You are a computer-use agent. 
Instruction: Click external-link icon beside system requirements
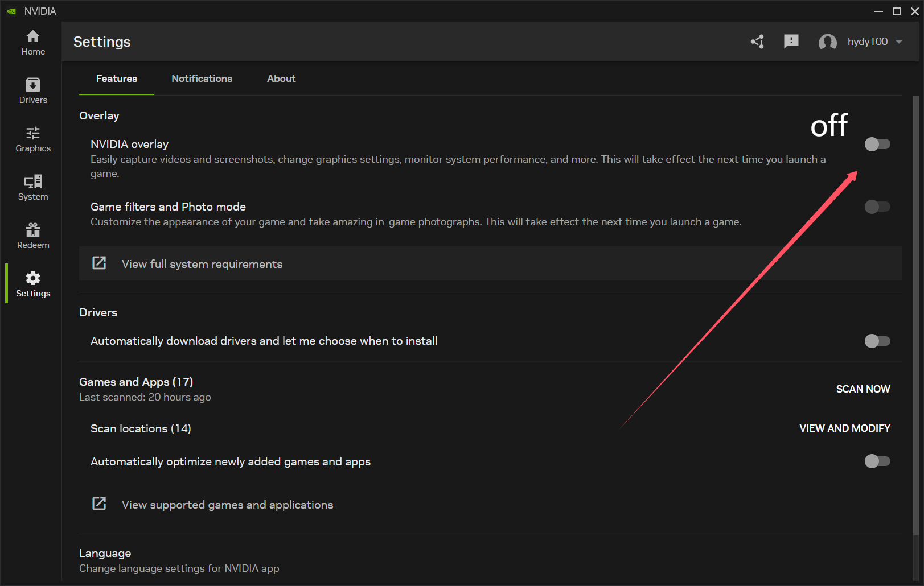[x=99, y=263]
